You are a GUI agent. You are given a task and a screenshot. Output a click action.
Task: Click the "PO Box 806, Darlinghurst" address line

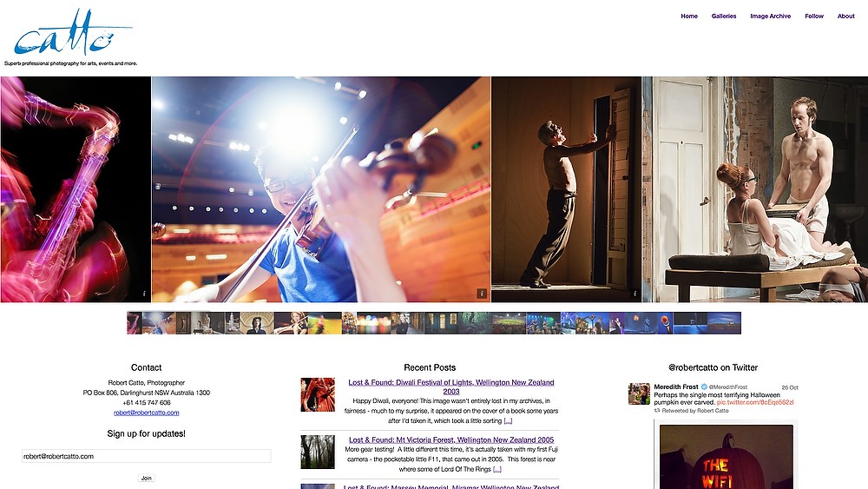point(146,393)
